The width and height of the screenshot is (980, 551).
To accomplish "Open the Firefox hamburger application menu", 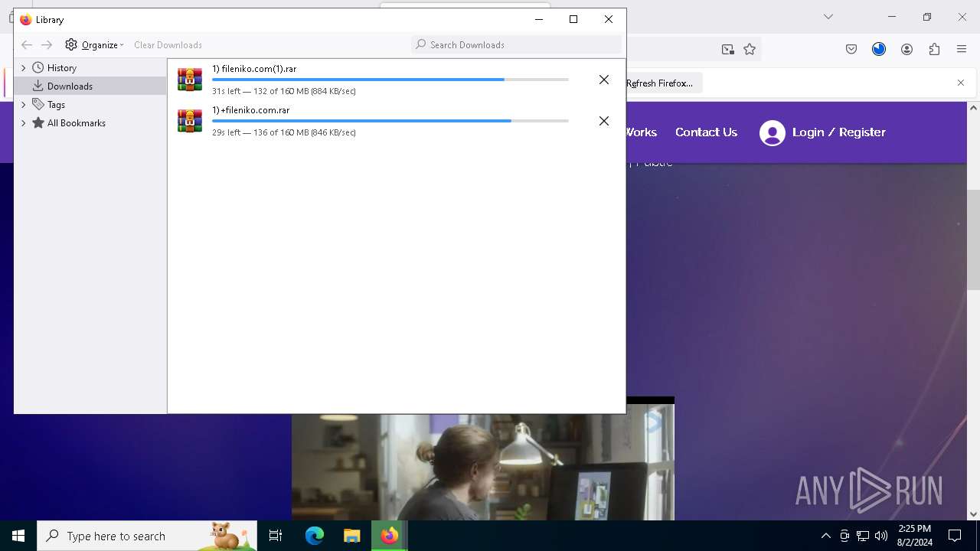I will (x=962, y=50).
